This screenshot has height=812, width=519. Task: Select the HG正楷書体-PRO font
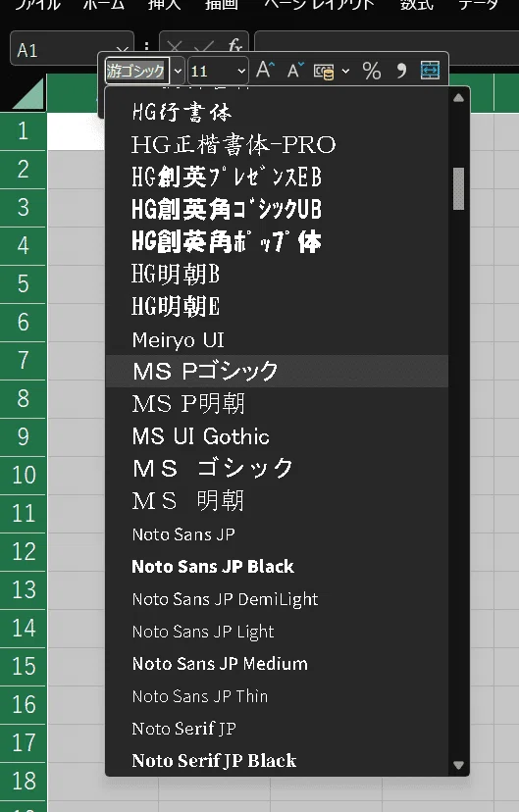point(277,144)
